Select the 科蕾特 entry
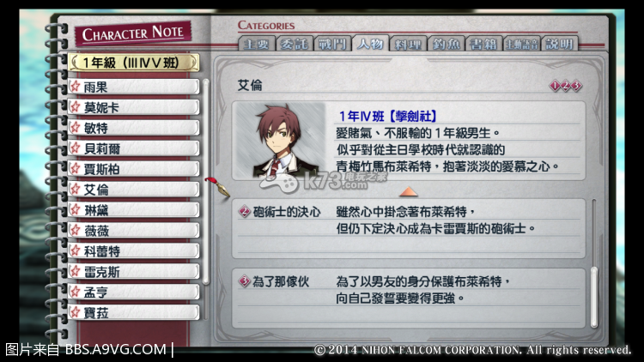Screen dimensions: 644x362 (x=134, y=250)
